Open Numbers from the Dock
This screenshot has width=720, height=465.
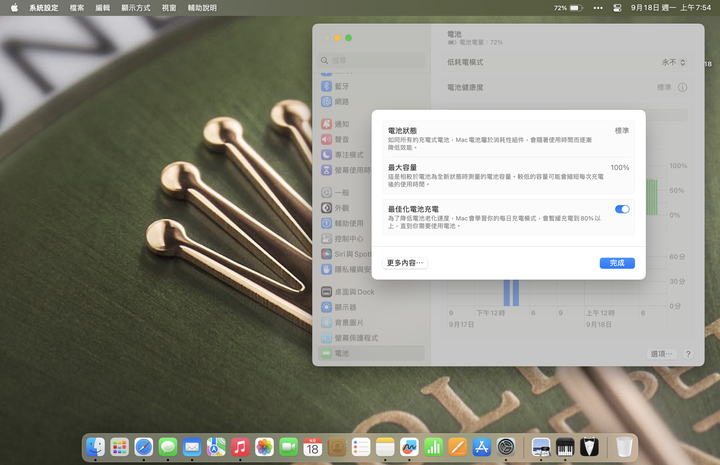click(x=433, y=447)
